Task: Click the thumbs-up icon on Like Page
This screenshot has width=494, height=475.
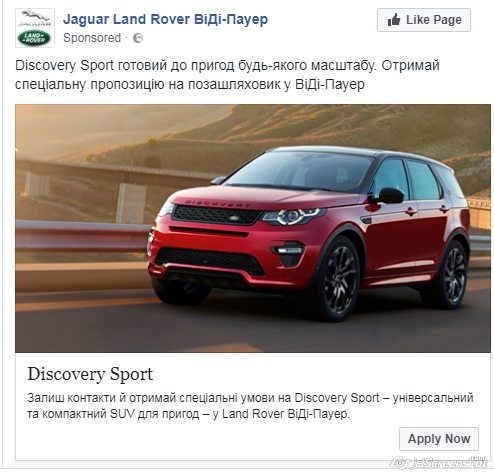Action: pos(394,20)
